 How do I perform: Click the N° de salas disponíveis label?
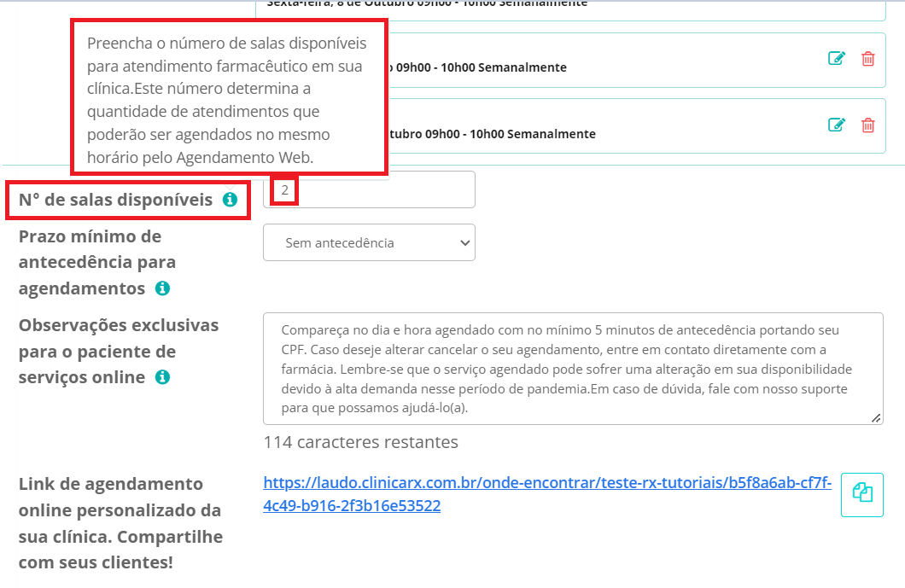115,200
